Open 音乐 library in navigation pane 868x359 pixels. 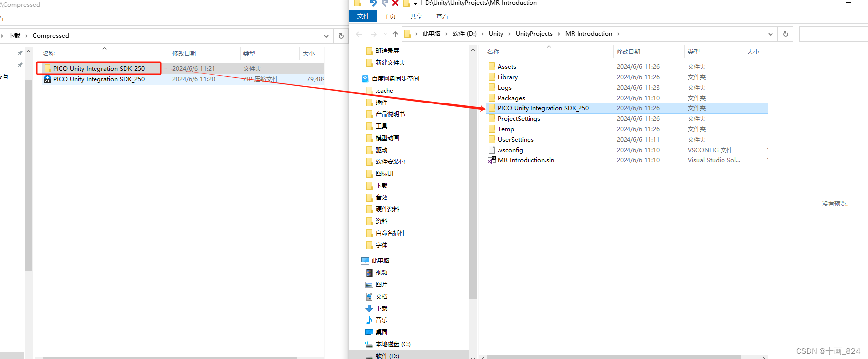click(x=382, y=320)
